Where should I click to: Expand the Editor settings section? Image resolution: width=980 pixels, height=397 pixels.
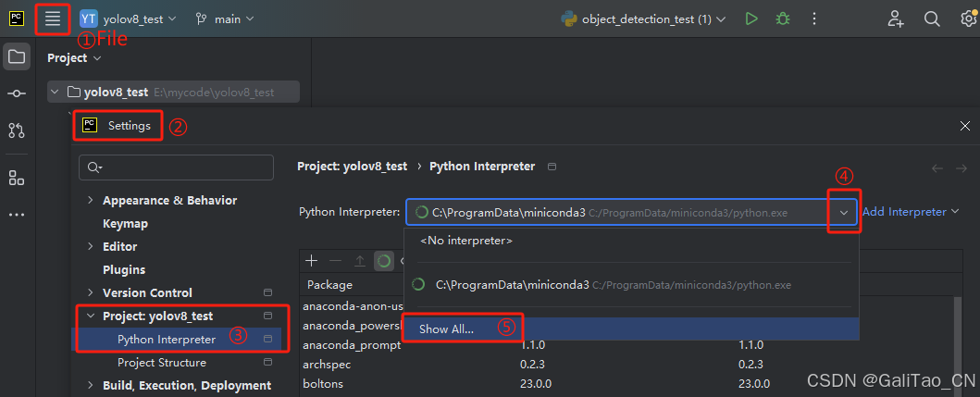click(91, 247)
